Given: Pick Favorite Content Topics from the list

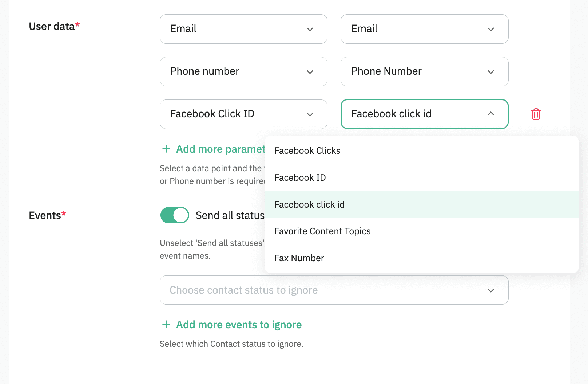Looking at the screenshot, I should point(322,231).
